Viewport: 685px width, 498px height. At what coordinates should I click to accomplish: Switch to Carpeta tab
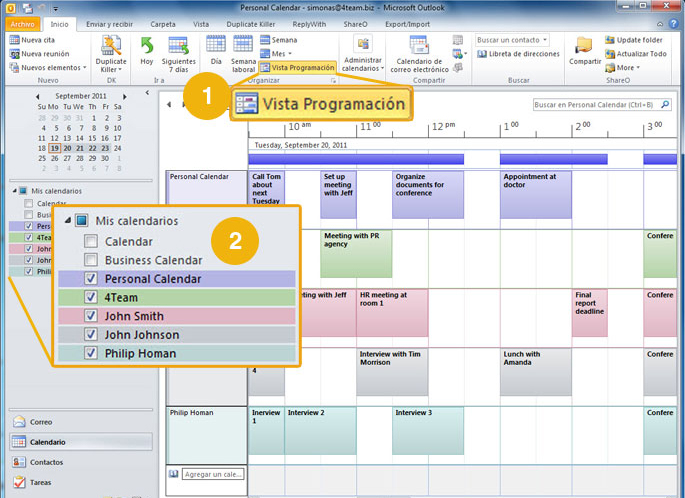pos(163,24)
